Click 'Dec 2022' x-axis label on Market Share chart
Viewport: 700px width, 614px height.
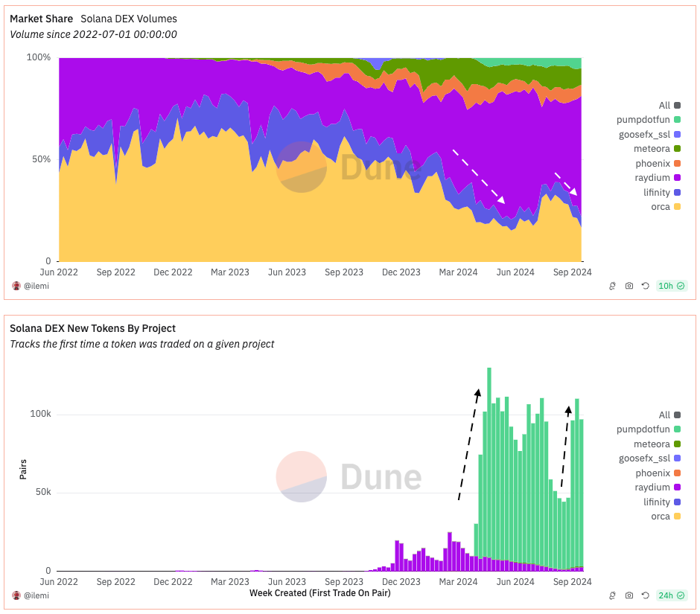coord(173,272)
